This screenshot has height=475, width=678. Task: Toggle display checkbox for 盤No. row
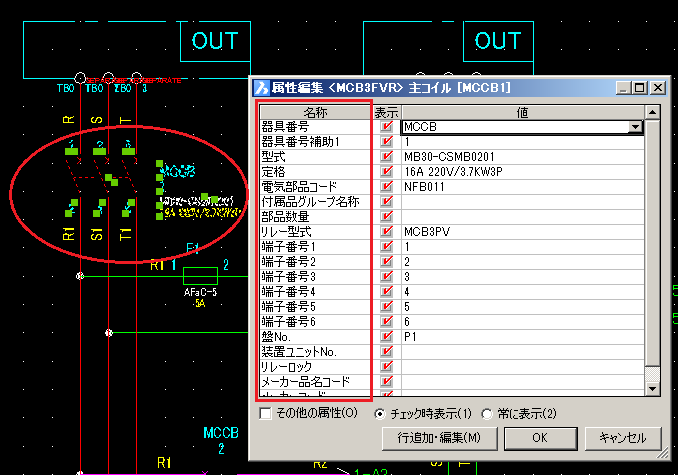[387, 336]
